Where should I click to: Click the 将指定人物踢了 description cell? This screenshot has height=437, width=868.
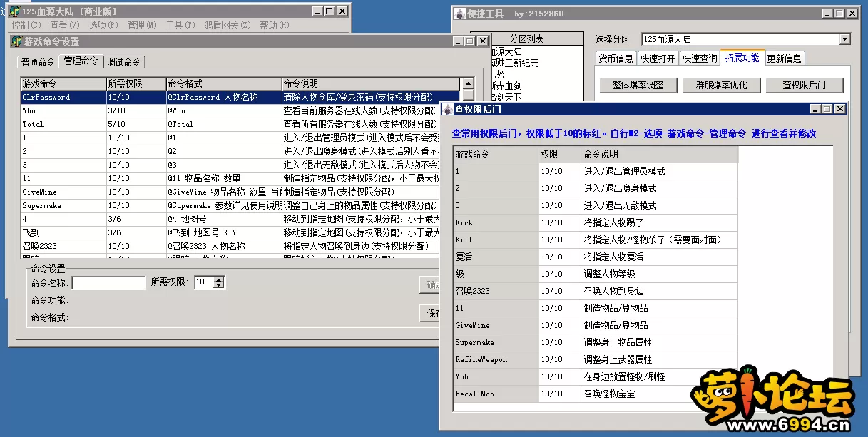[659, 222]
